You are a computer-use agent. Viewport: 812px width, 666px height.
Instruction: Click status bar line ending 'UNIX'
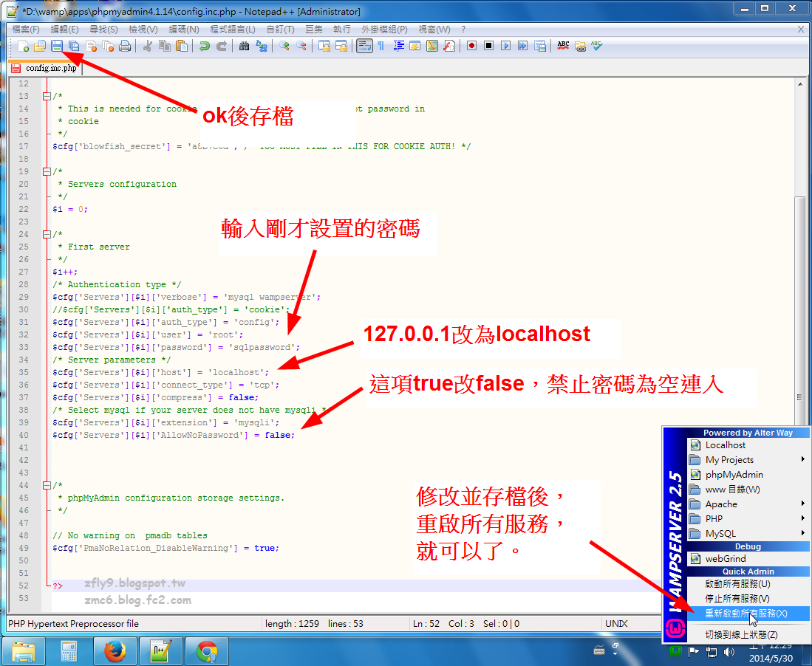(x=616, y=624)
